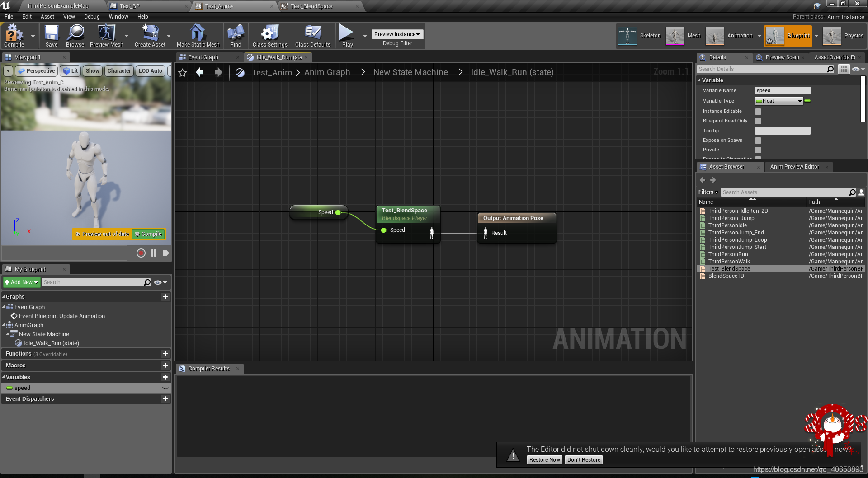Toggle Expose on Spawn checkbox
Viewport: 868px width, 478px height.
pyautogui.click(x=758, y=141)
